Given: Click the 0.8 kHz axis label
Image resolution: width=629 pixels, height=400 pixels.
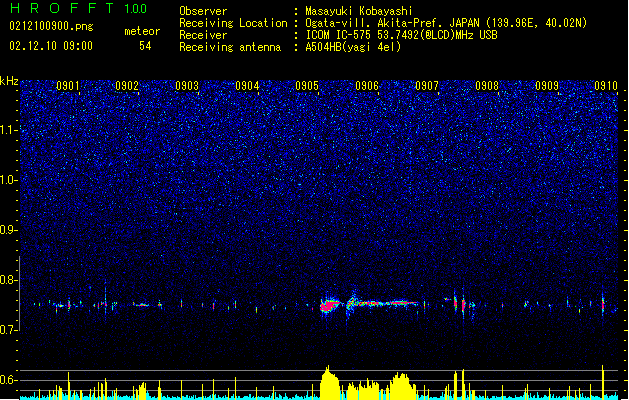Looking at the screenshot, I should [x=8, y=280].
